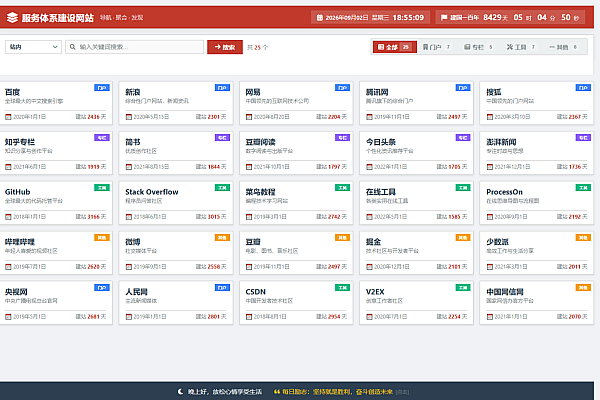Screen dimensions: 600x400
Task: Click the 澎湃新闻 card title
Action: pyautogui.click(x=501, y=142)
